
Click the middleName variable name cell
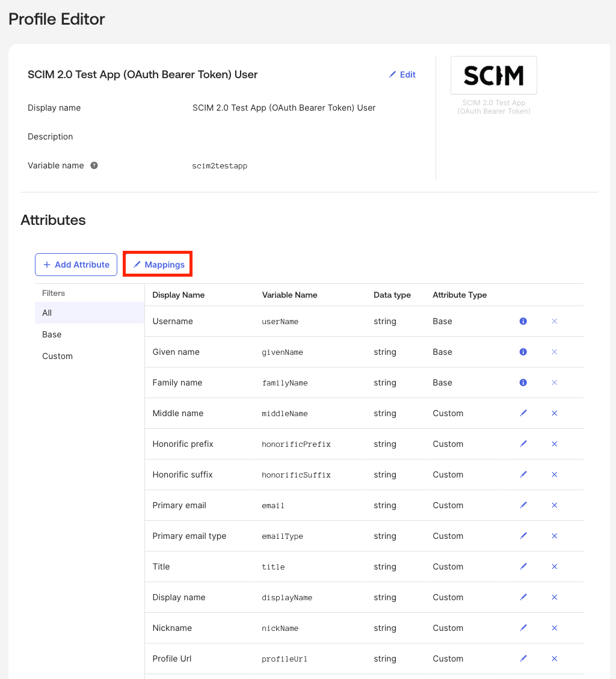[285, 414]
